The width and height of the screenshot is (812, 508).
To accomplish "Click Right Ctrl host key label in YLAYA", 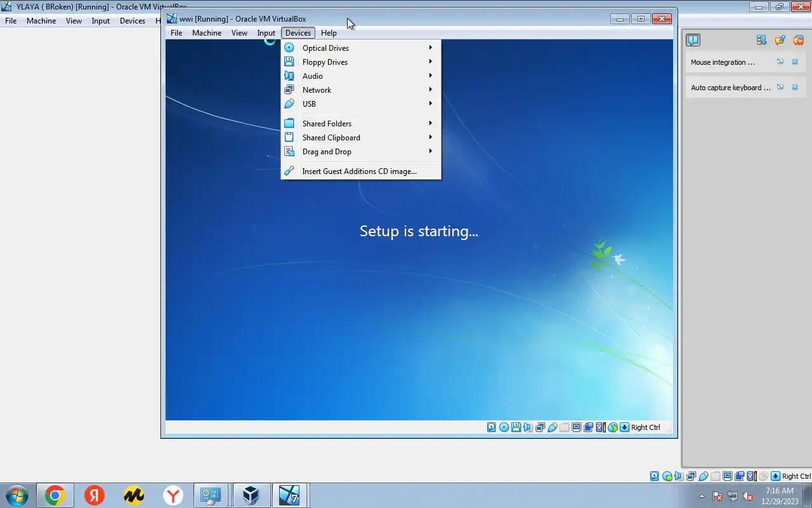I will pyautogui.click(x=796, y=476).
